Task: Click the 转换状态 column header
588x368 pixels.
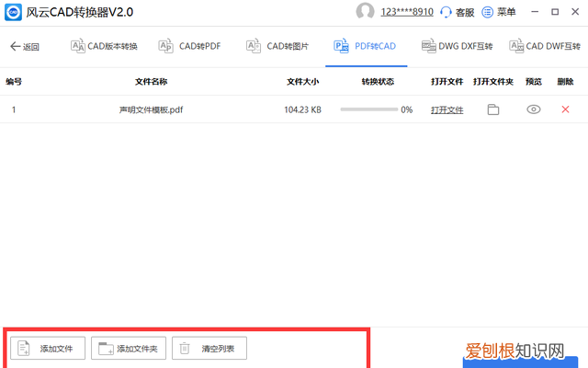Action: coord(378,82)
